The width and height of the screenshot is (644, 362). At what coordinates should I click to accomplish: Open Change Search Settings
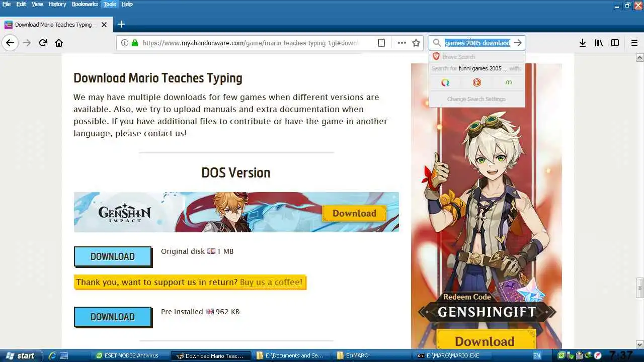[476, 99]
